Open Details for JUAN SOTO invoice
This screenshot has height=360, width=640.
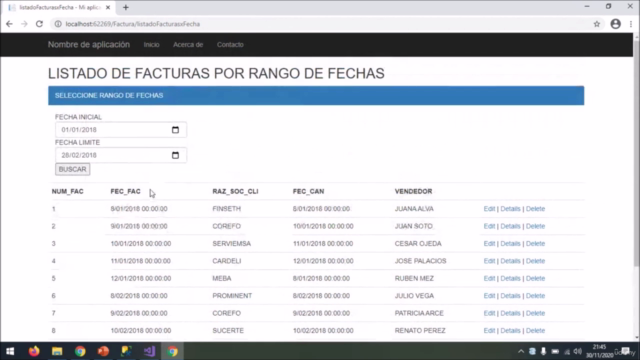(510, 226)
